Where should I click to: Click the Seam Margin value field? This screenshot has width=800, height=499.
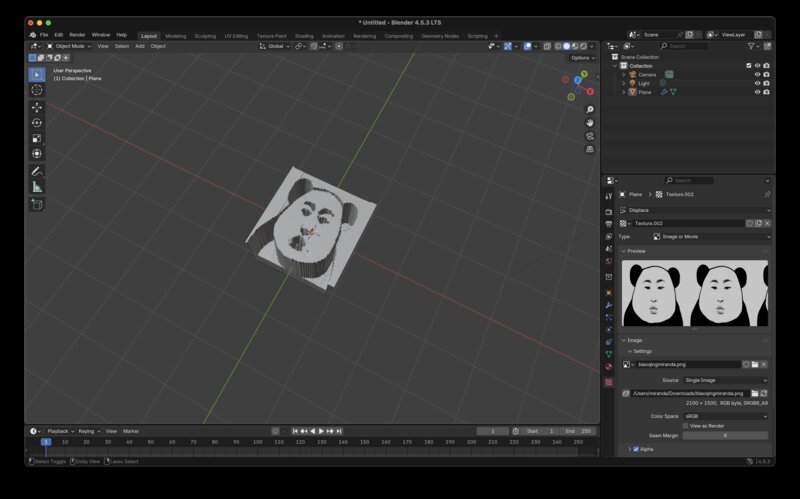click(x=725, y=435)
